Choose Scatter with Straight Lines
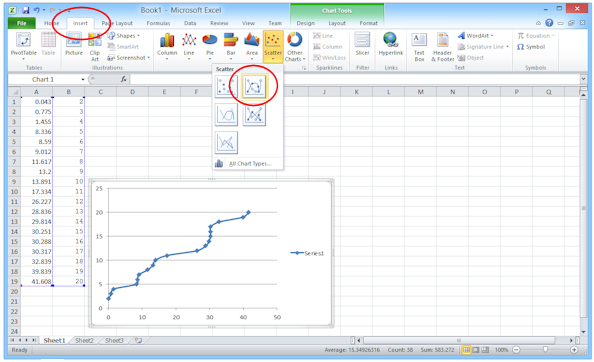Viewport: 594px width, 362px height. 226,142
